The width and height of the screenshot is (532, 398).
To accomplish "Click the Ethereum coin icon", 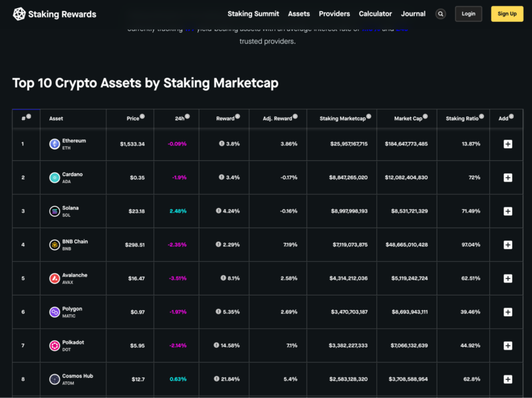I will click(x=55, y=144).
